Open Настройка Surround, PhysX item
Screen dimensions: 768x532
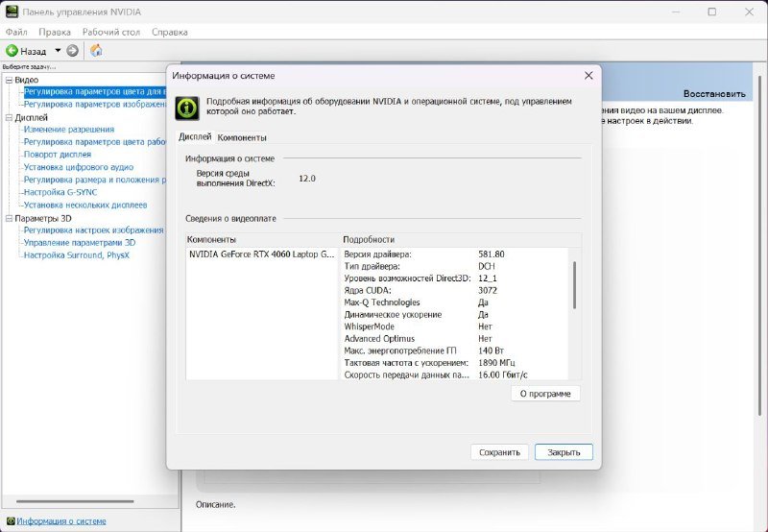pos(77,255)
